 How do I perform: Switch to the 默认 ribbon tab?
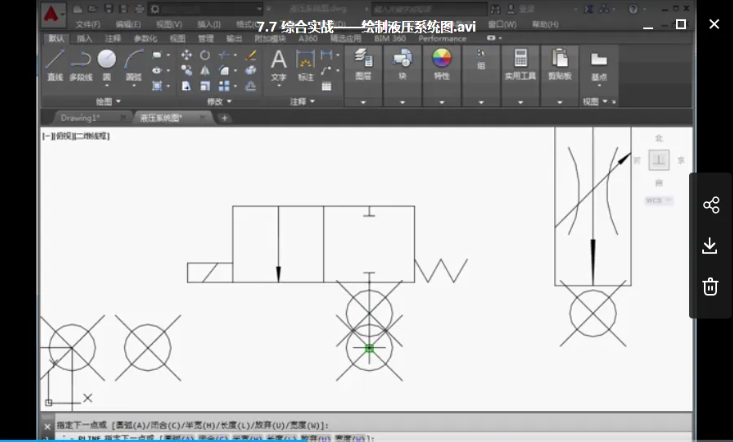(x=56, y=38)
